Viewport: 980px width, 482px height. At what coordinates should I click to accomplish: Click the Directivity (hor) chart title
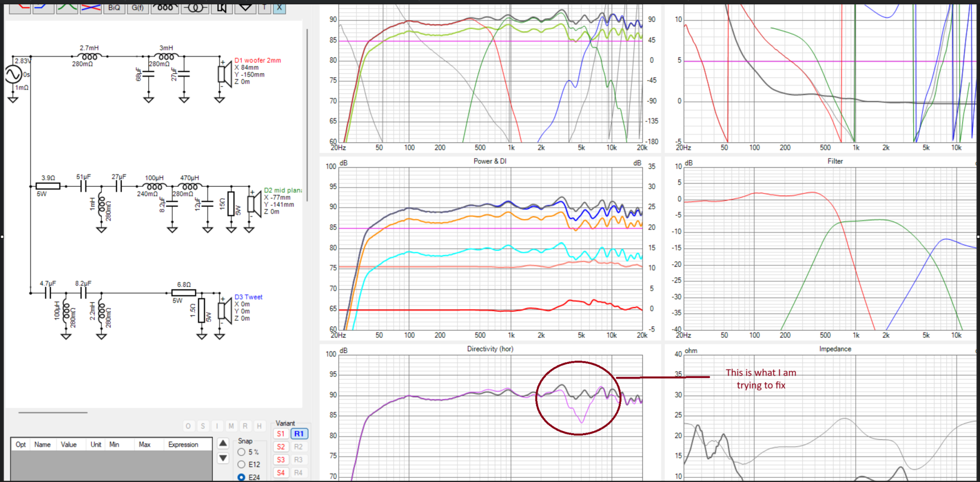(x=490, y=349)
